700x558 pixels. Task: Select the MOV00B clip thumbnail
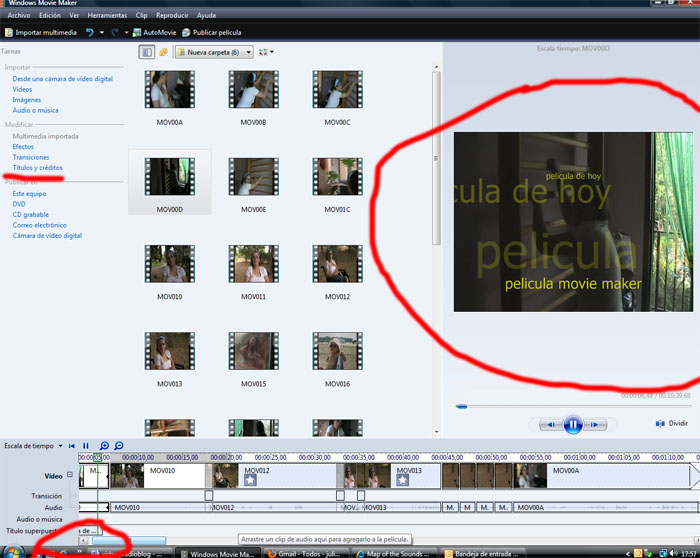click(x=254, y=89)
